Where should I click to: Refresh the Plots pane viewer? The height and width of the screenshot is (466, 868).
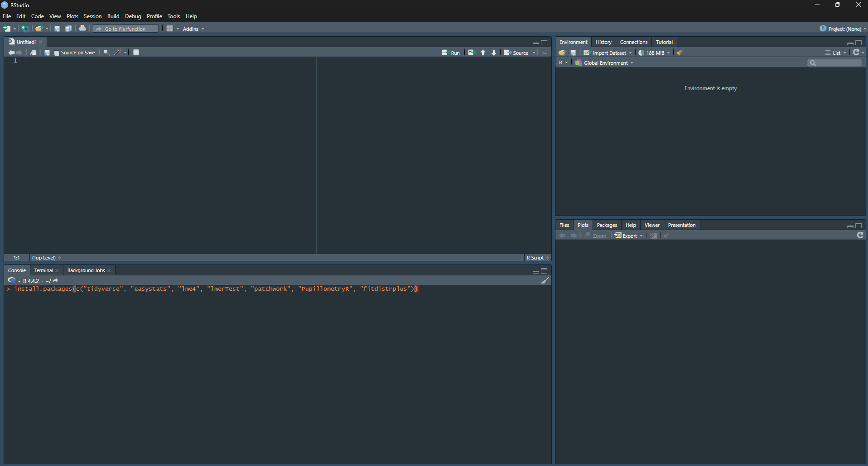pos(860,235)
